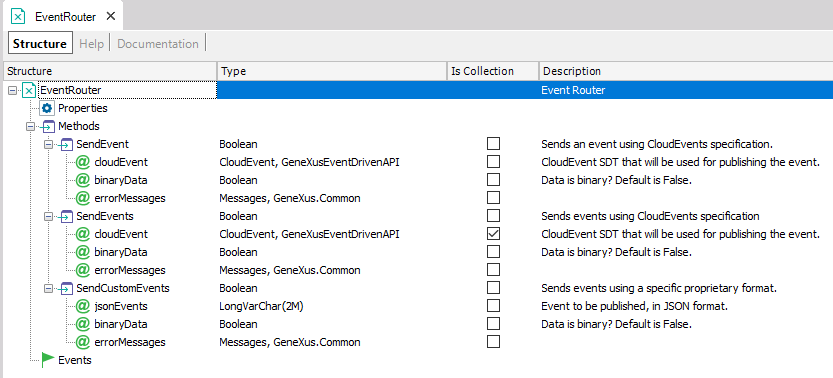The image size is (833, 378).
Task: Select the SendEvent method label
Action: [x=103, y=144]
